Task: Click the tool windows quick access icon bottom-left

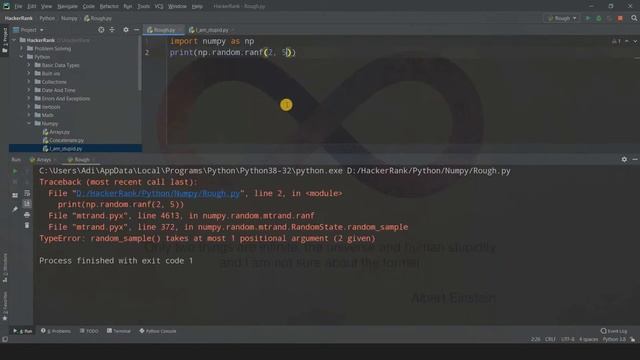Action: 5,340
